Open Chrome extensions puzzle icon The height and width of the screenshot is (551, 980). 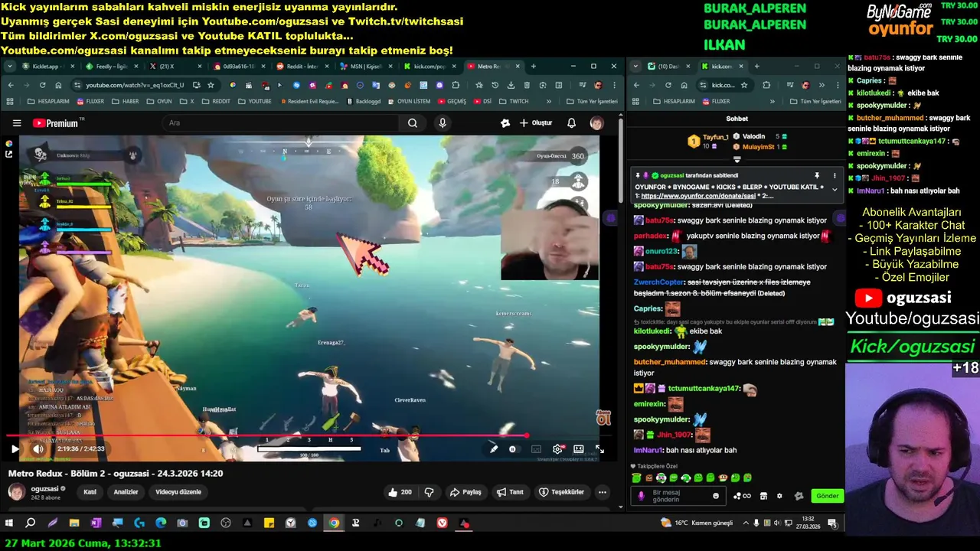pos(456,85)
